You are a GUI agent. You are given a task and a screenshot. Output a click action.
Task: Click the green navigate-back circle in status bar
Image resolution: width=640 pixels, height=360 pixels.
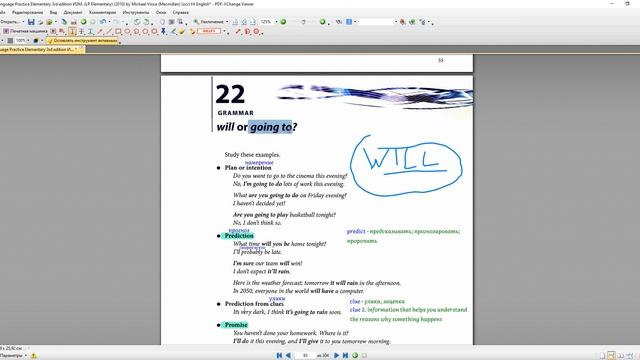pos(355,356)
